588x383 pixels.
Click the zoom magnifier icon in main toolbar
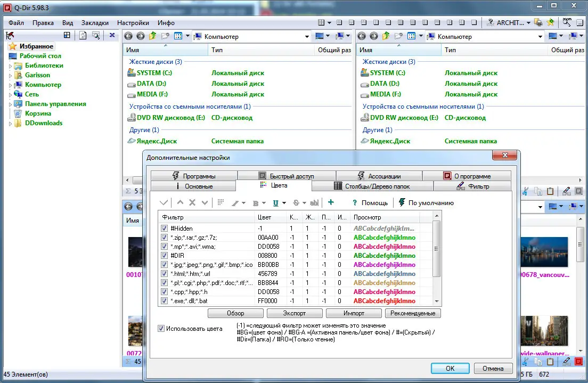point(567,22)
